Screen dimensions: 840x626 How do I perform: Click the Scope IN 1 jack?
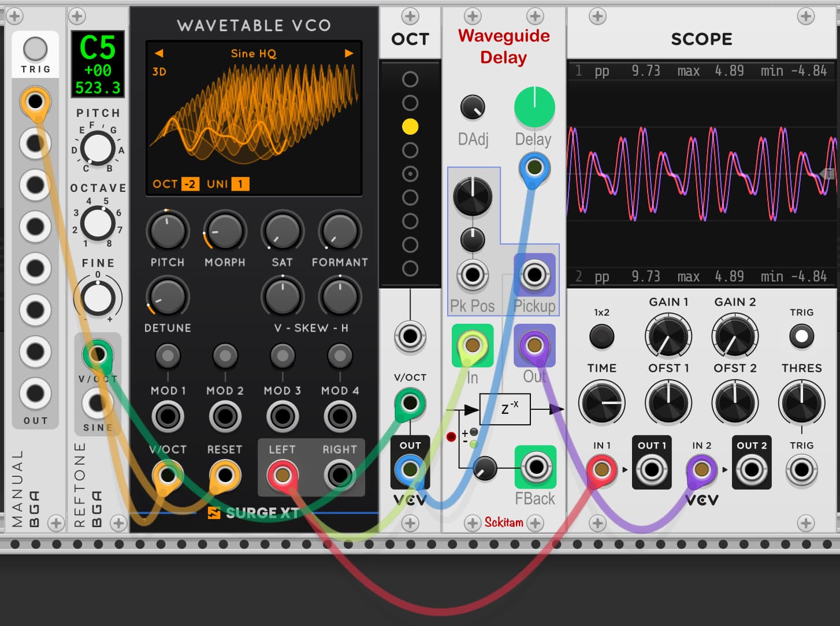(601, 469)
